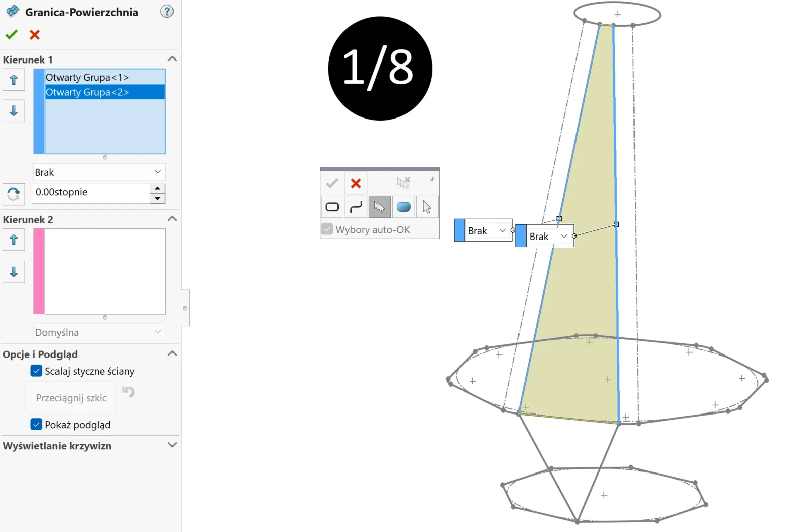Grab Kierunek 1 list resize handle
Viewport: 807px width, 532px height.
pyautogui.click(x=105, y=157)
